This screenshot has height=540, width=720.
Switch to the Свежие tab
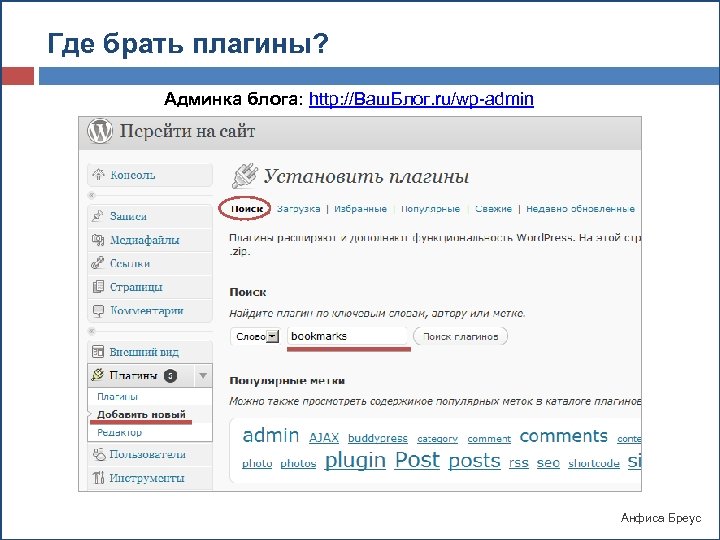pyautogui.click(x=494, y=209)
